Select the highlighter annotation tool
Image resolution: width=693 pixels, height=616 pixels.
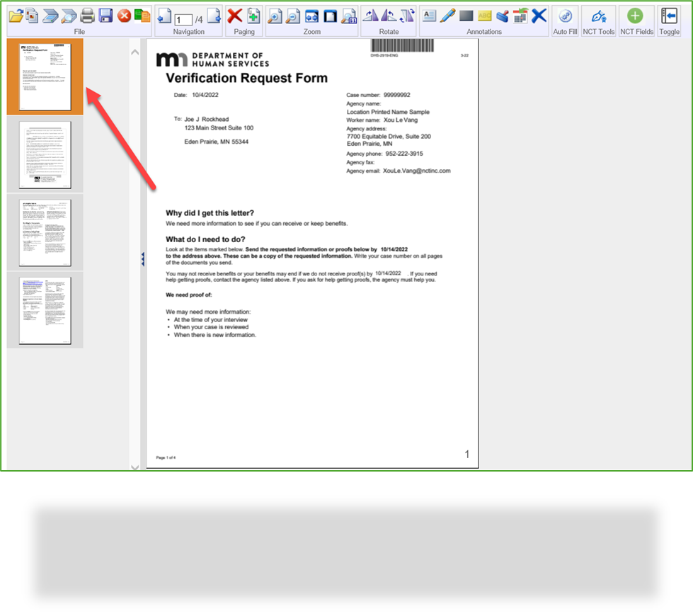tap(448, 15)
